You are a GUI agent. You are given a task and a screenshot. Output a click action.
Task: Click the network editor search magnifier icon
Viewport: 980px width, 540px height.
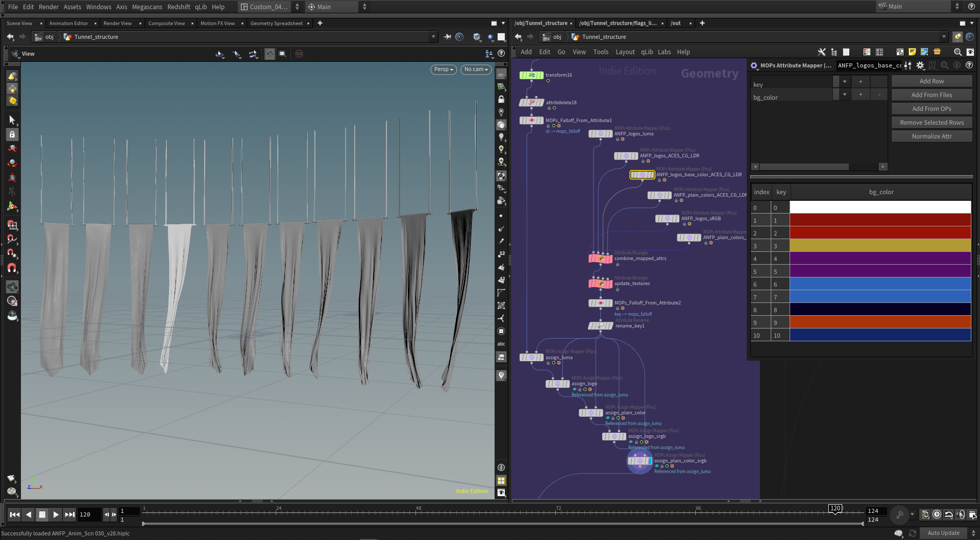point(958,52)
